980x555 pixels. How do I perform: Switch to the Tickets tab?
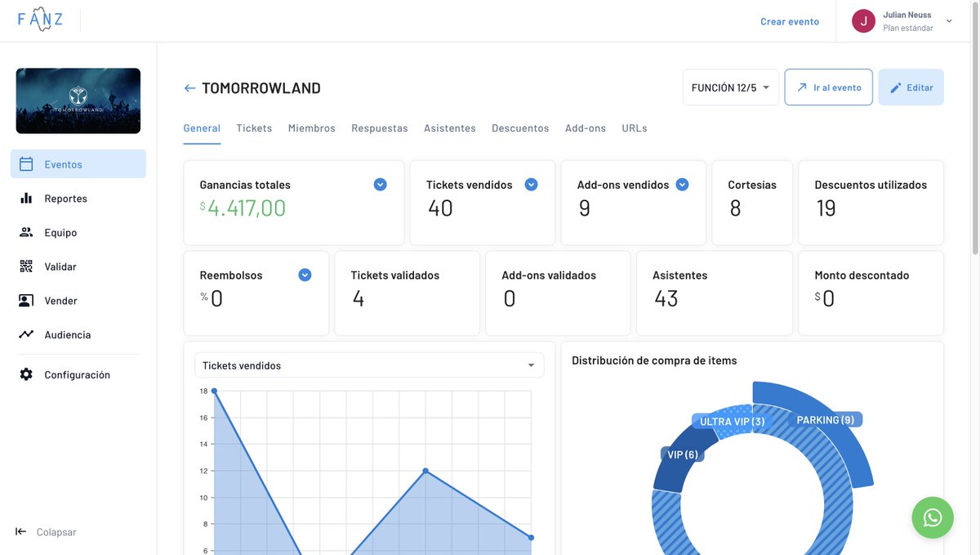(254, 128)
